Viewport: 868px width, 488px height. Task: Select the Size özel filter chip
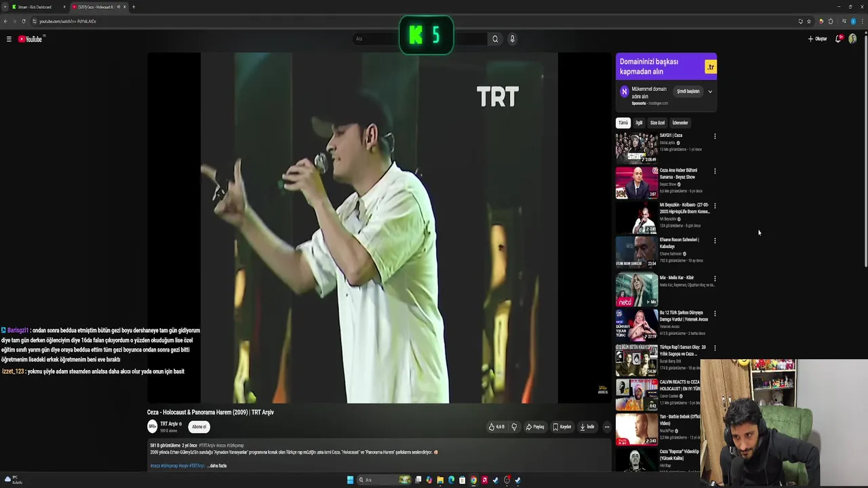pos(658,123)
